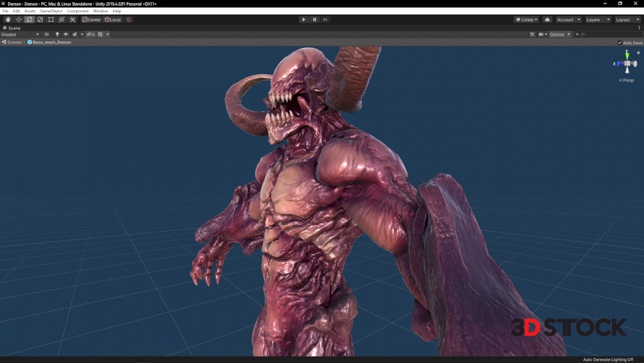Click the scene search field

coord(608,35)
